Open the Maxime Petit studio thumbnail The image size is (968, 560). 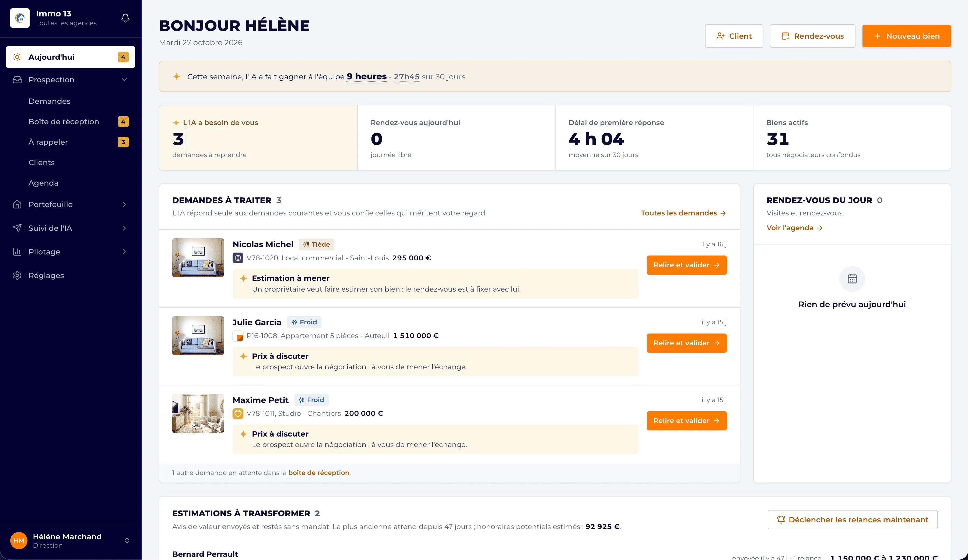pos(198,413)
